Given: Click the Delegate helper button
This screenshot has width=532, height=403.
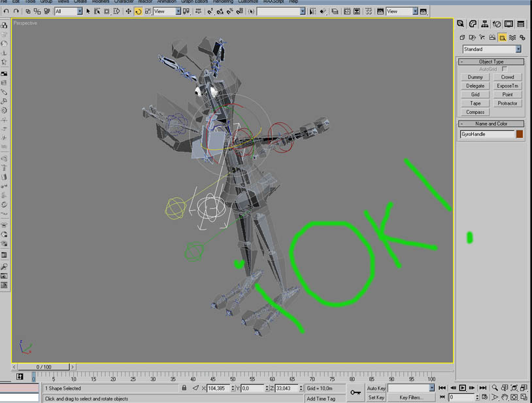Looking at the screenshot, I should coord(475,86).
